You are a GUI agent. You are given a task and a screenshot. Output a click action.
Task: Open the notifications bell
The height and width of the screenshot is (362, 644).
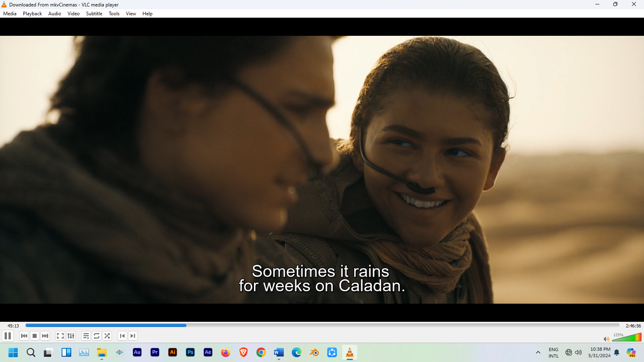[617, 353]
